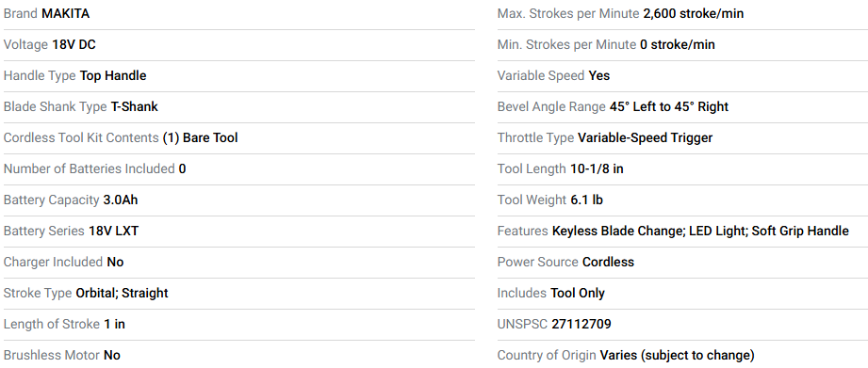
Task: Click the Length of Stroke label
Action: [52, 323]
